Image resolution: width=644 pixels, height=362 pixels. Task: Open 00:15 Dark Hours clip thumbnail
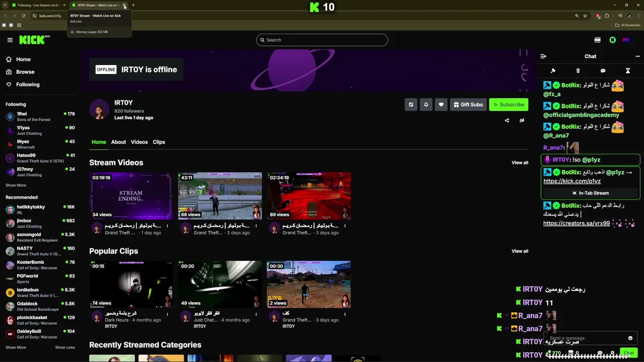131,285
